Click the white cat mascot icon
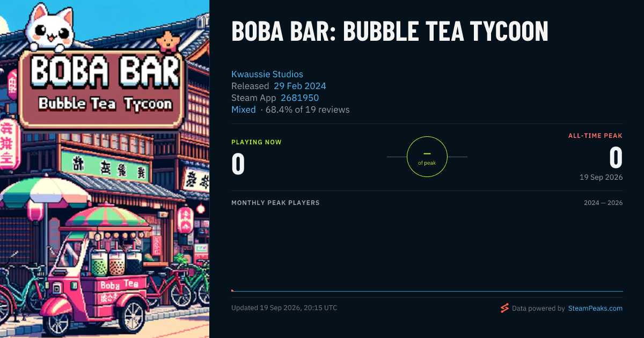Screen dimensions: 644x338 click(x=52, y=28)
